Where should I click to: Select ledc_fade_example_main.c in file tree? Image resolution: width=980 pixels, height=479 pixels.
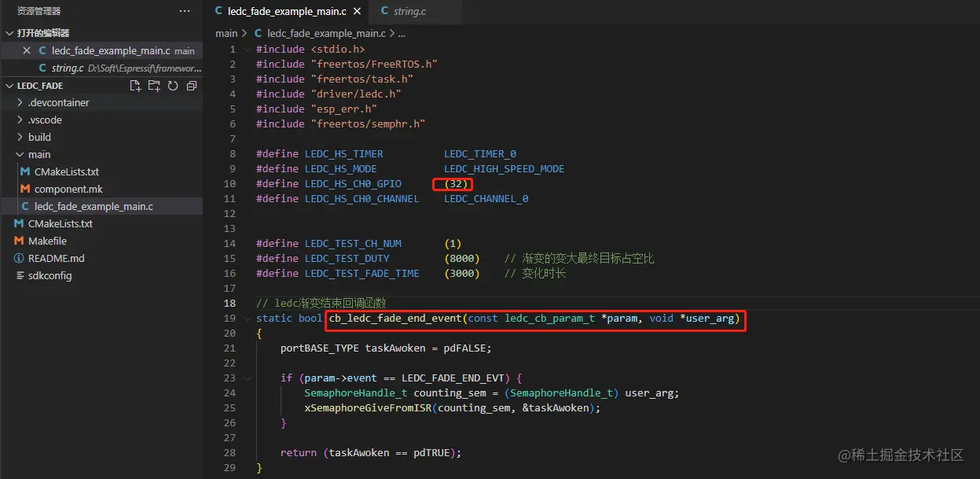click(x=101, y=207)
